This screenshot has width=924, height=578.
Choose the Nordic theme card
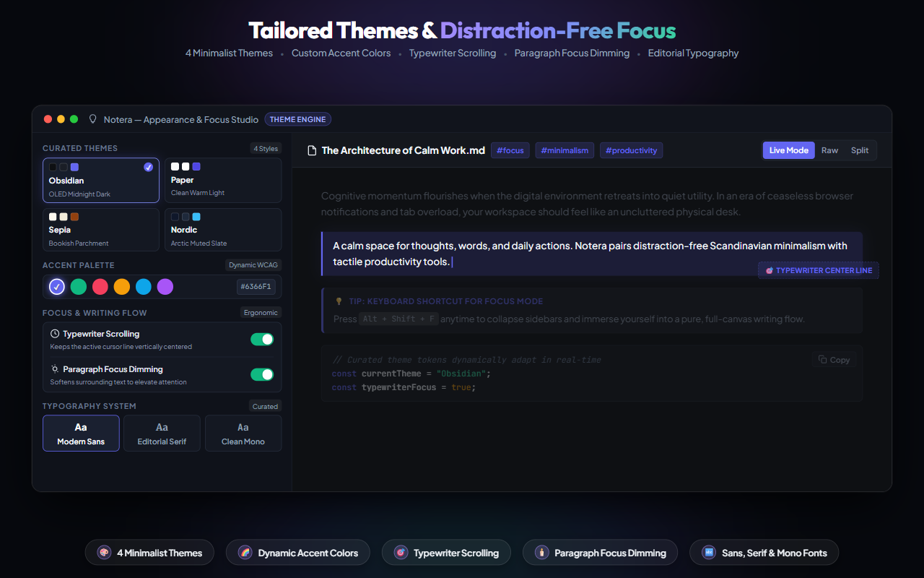tap(223, 230)
